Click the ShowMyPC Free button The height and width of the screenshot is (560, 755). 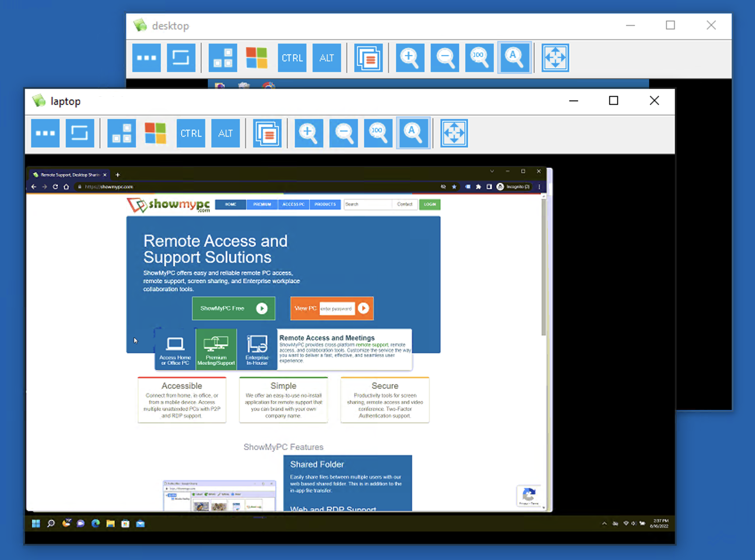point(234,308)
